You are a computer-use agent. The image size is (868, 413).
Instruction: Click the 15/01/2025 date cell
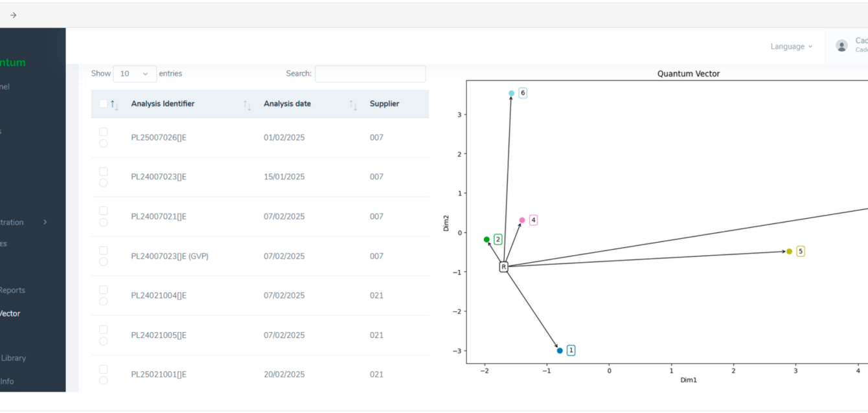coord(284,177)
